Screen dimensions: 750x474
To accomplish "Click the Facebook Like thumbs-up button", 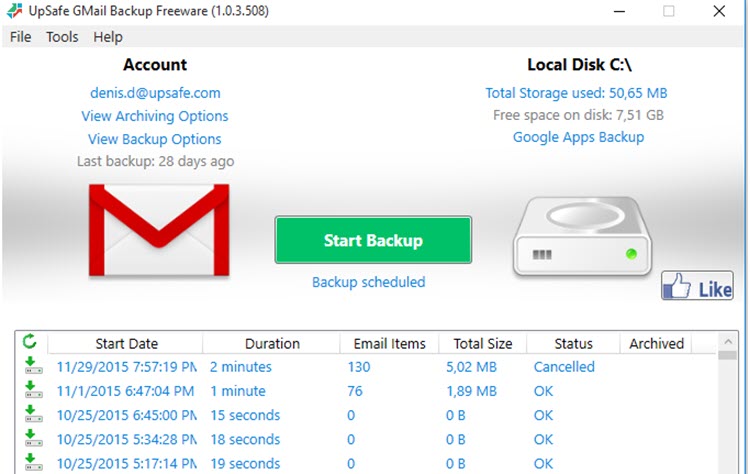I will click(697, 288).
